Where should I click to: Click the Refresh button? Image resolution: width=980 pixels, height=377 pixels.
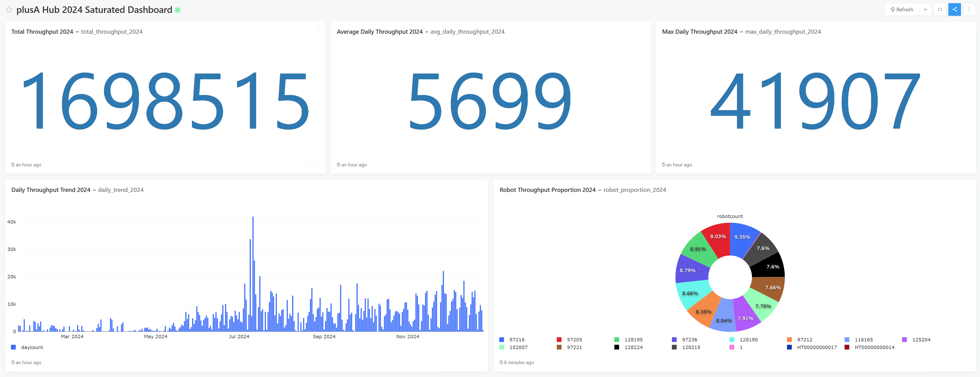[902, 9]
